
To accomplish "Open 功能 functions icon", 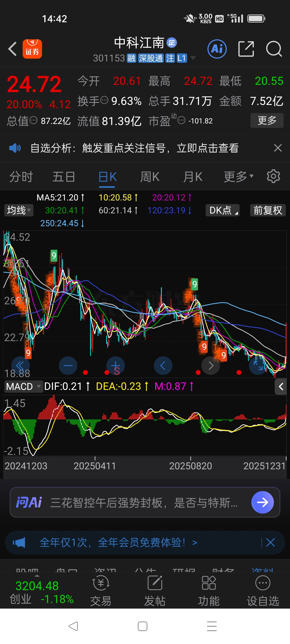I will [x=209, y=591].
